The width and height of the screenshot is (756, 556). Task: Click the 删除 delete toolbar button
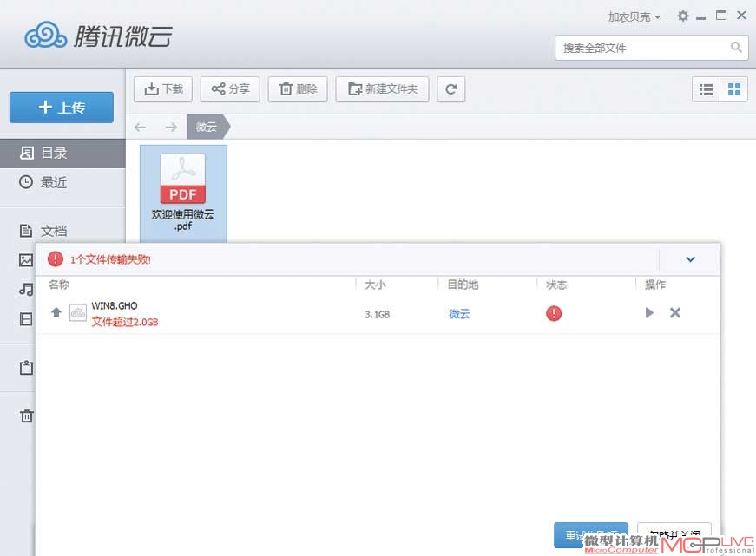[x=298, y=89]
